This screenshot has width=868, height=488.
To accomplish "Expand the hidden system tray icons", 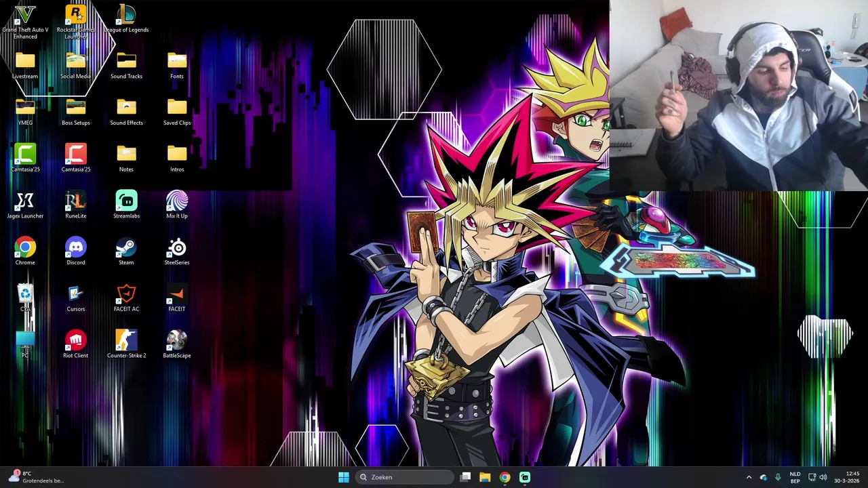I will click(749, 477).
